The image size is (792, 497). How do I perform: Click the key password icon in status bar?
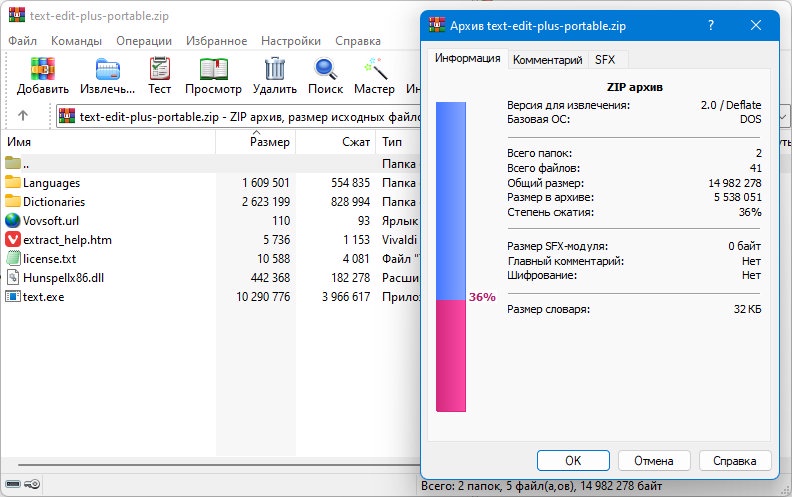[x=32, y=484]
